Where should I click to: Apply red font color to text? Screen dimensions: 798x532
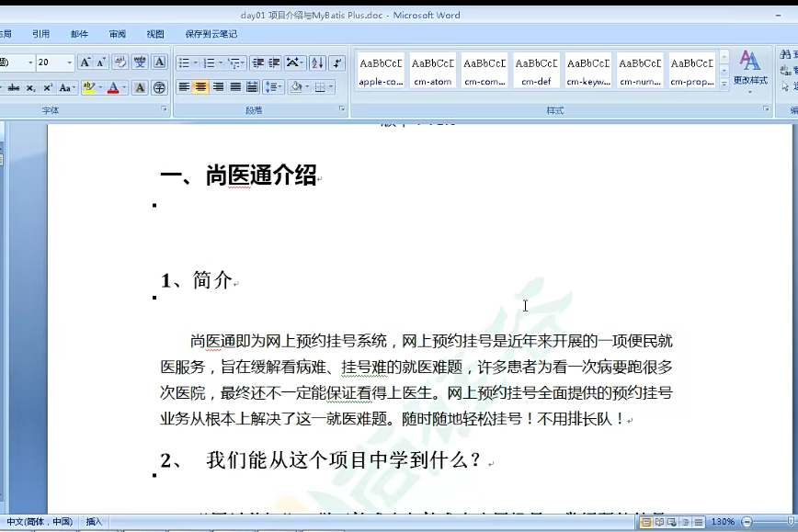113,87
